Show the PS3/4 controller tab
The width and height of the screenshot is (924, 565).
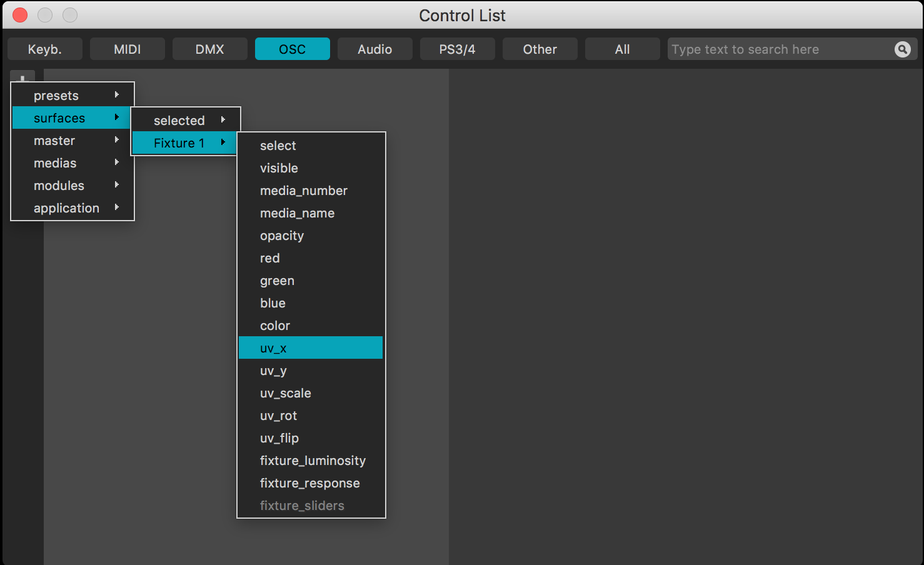[457, 49]
